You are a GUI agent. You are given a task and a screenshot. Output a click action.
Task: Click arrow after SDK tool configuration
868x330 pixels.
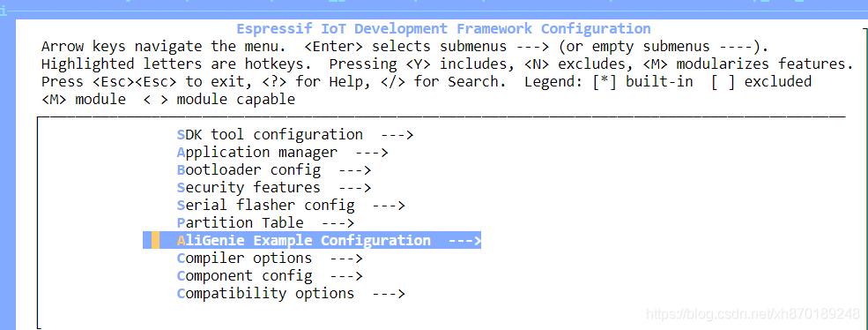coord(397,135)
